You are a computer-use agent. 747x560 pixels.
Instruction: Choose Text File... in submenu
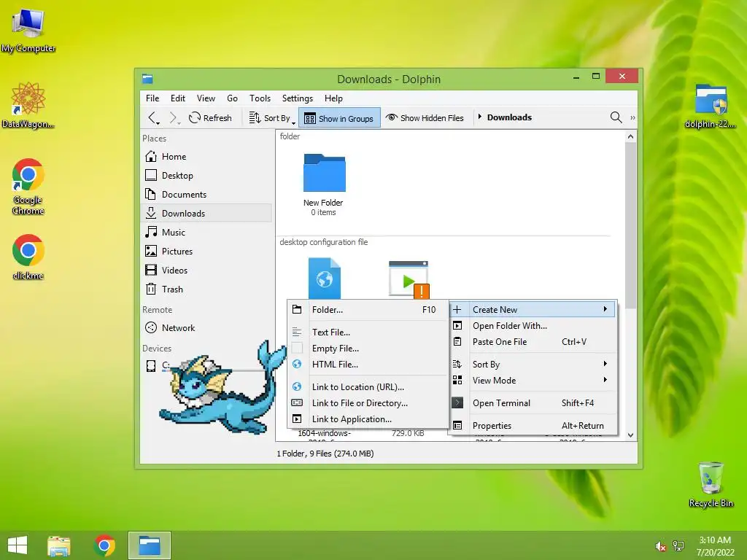368,332
